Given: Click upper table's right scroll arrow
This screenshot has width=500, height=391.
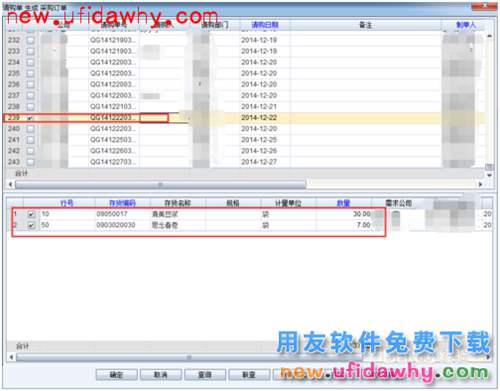Looking at the screenshot, I should pos(480,184).
